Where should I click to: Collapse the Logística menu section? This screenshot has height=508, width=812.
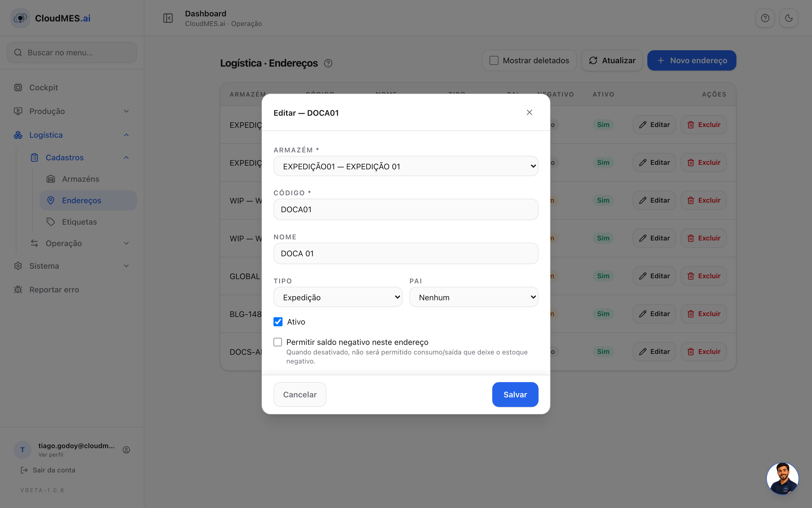click(72, 135)
